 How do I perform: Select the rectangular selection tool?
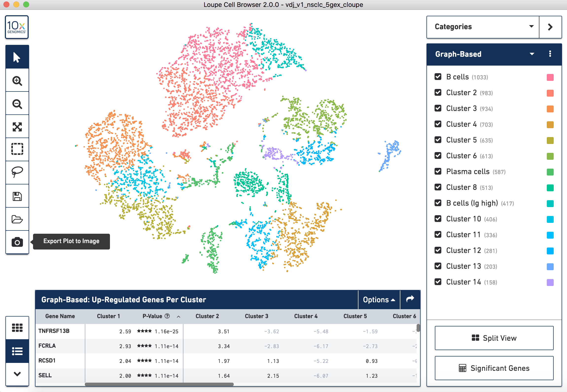click(x=17, y=149)
